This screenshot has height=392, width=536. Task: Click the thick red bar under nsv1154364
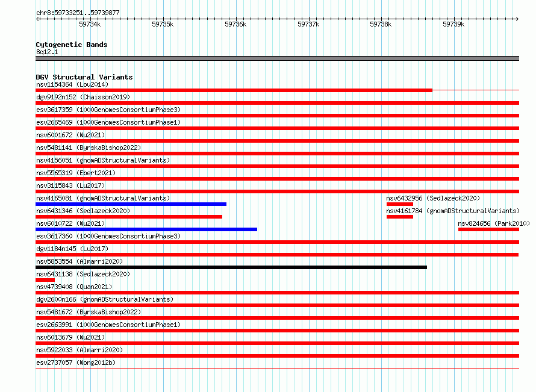pos(234,90)
